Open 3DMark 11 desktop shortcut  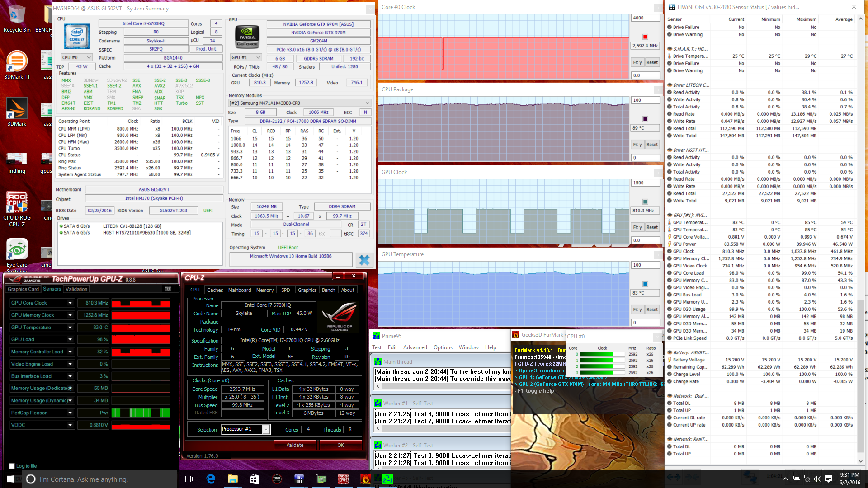[17, 66]
